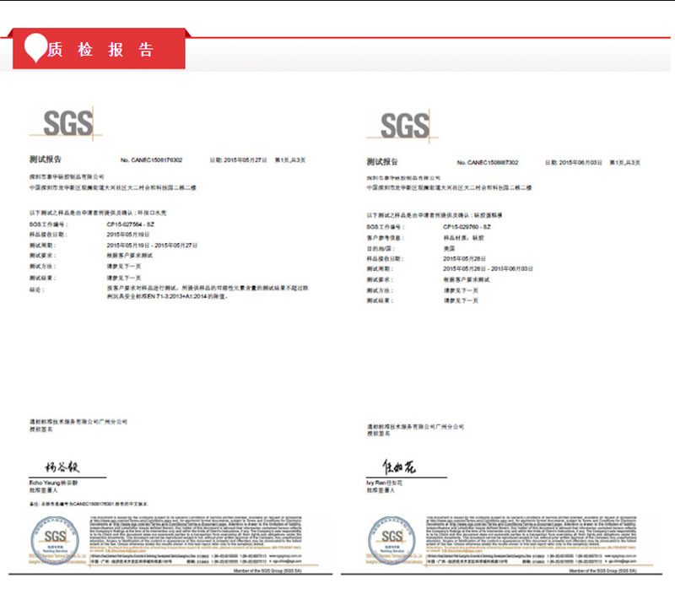Click the round SGS seal on left report

pos(55,540)
